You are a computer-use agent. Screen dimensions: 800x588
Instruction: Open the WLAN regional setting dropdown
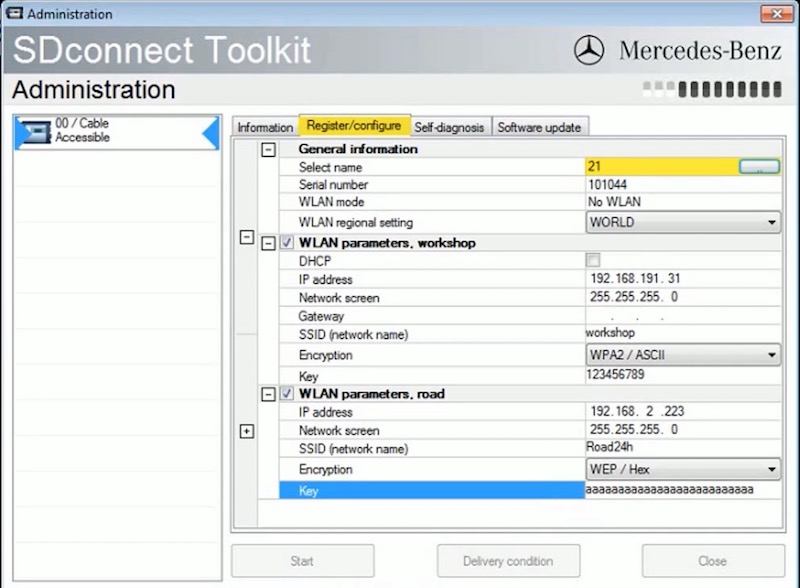771,222
